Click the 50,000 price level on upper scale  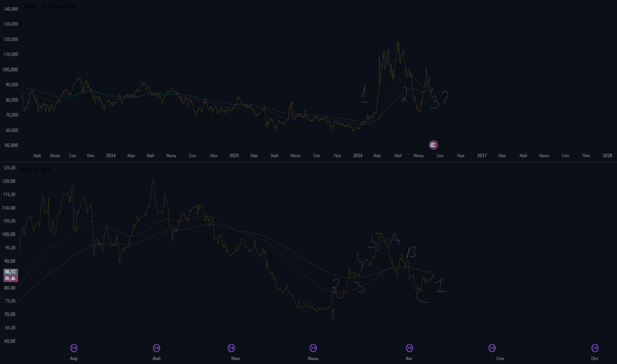pos(11,145)
